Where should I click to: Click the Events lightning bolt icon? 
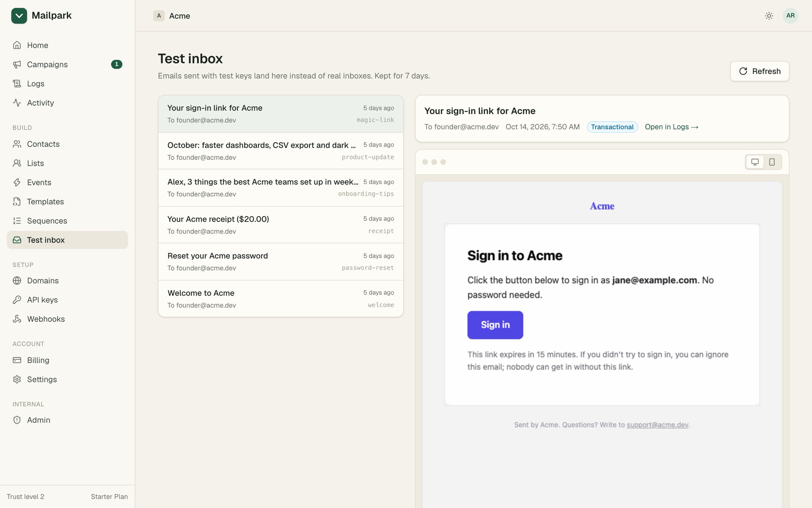(x=17, y=182)
